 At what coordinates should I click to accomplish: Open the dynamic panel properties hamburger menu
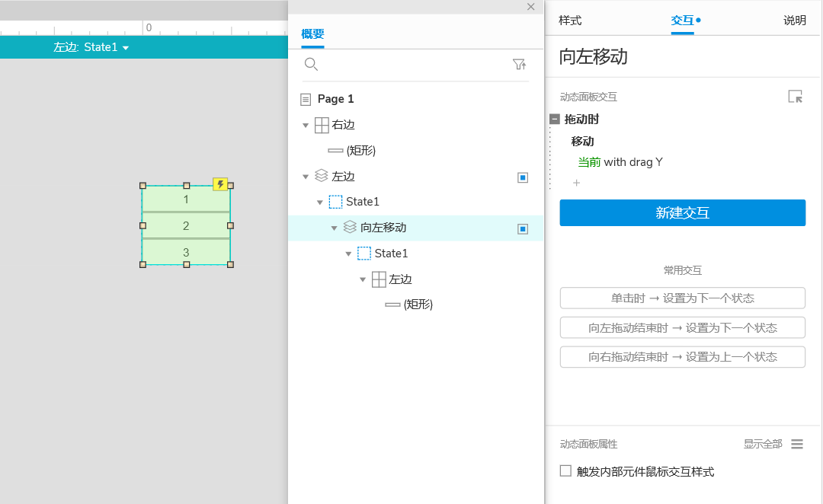point(797,444)
